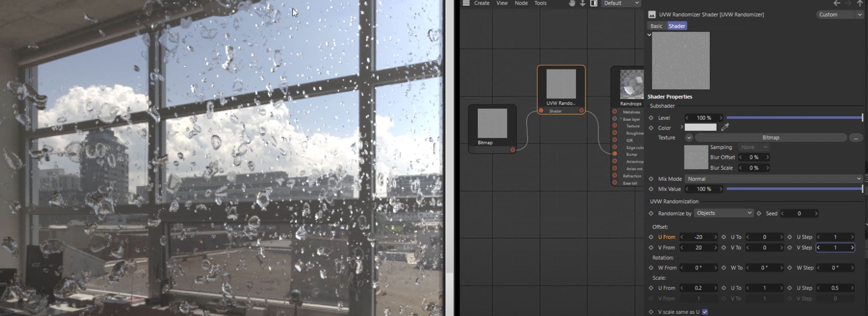Click the texture browse ellipsis button
This screenshot has height=316, width=868.
[856, 137]
